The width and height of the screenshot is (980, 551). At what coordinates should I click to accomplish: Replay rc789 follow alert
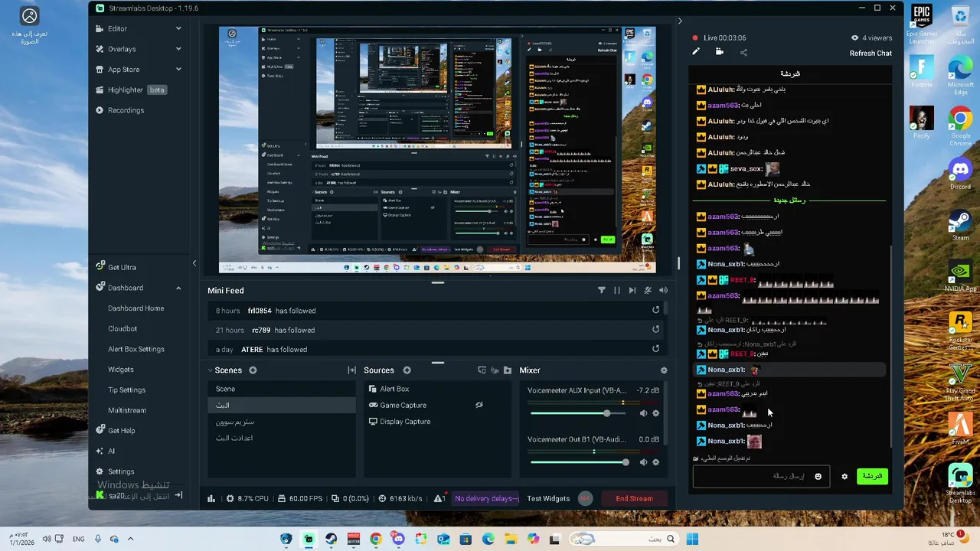click(x=655, y=330)
